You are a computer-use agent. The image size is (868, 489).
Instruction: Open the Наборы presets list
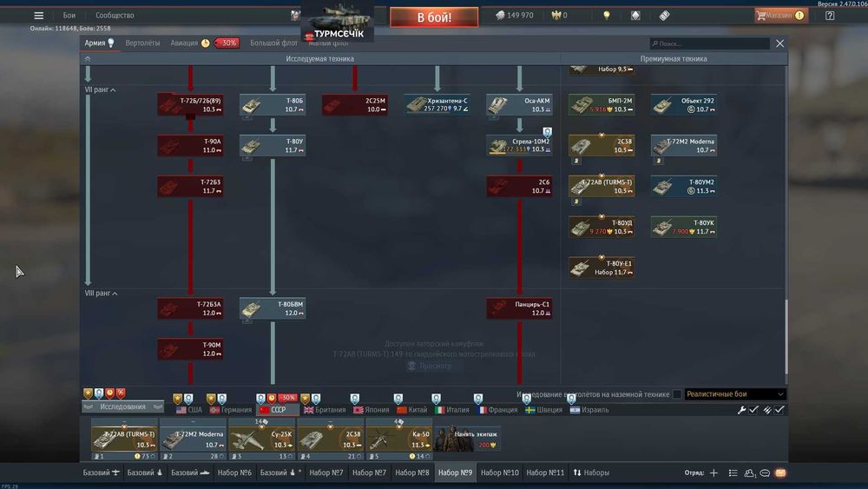[590, 473]
